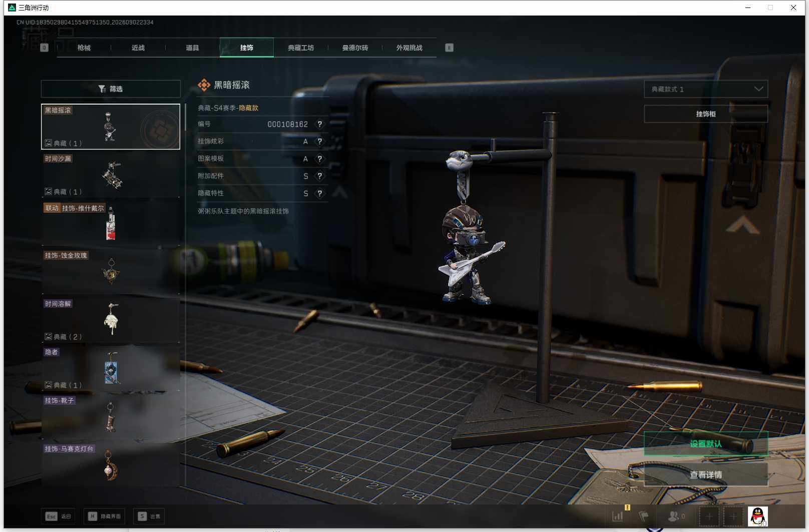Click the Q previous-tab key icon

tap(44, 48)
